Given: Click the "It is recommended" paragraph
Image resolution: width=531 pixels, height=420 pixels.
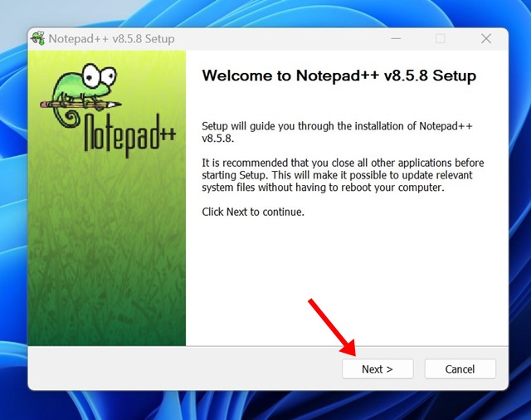Looking at the screenshot, I should pyautogui.click(x=343, y=175).
